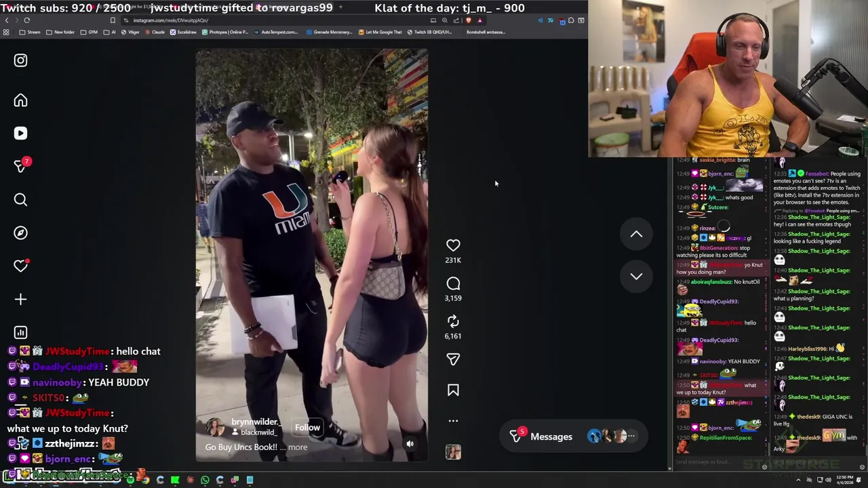
Task: Open emote picker in right chat
Action: [862, 467]
